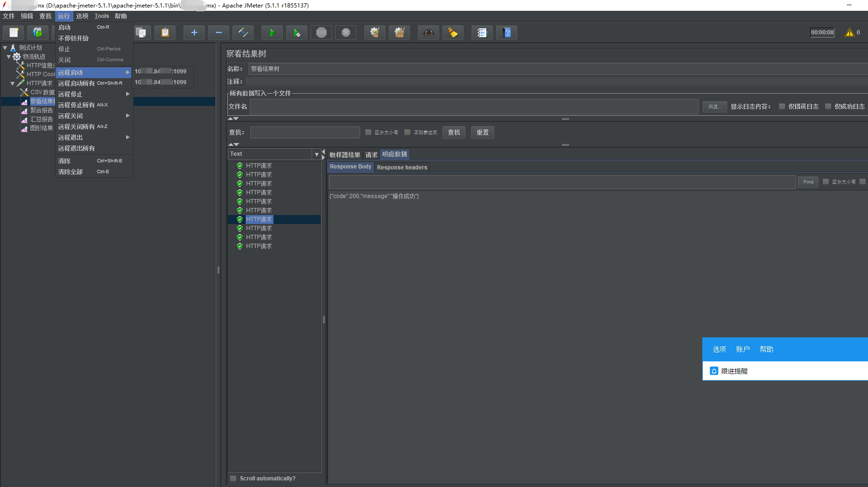The width and height of the screenshot is (868, 487).
Task: Click the 查找 search button
Action: (x=454, y=132)
